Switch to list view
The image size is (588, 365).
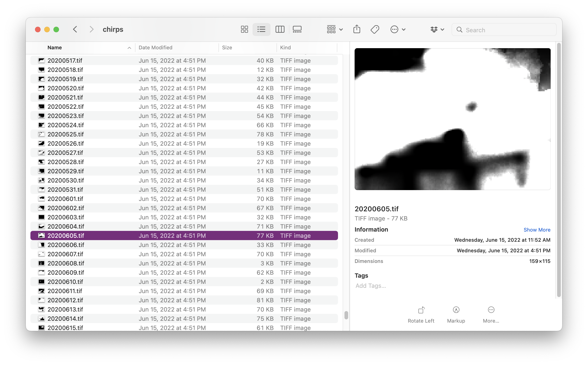tap(262, 29)
